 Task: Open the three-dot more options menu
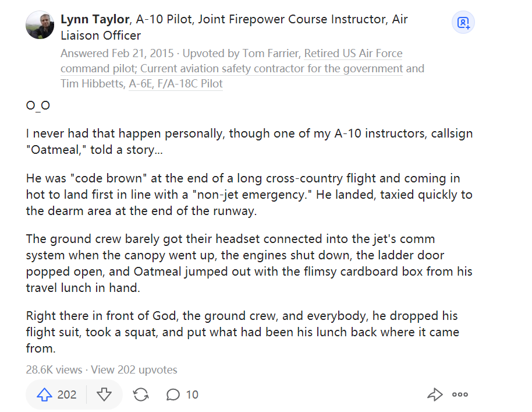coord(460,395)
